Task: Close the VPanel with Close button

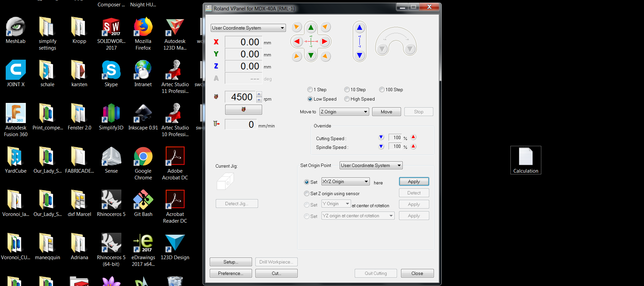Action: (x=417, y=273)
